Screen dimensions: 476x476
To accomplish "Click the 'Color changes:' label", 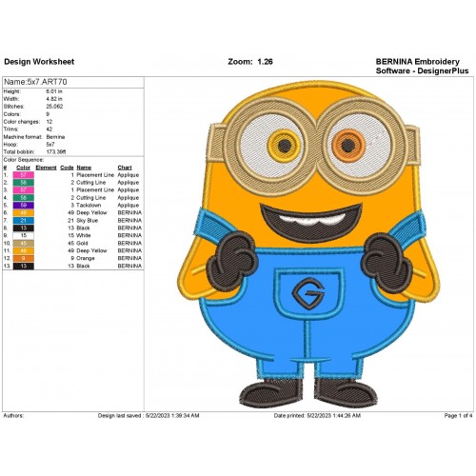I will (22, 122).
